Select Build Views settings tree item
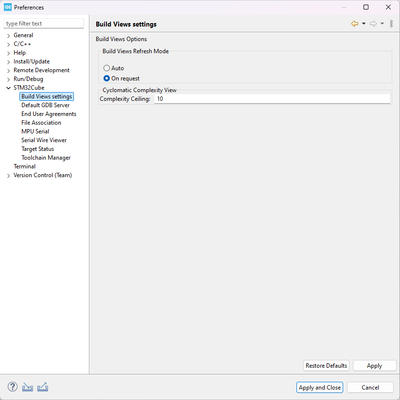Screen dimensions: 400x400 click(x=47, y=96)
